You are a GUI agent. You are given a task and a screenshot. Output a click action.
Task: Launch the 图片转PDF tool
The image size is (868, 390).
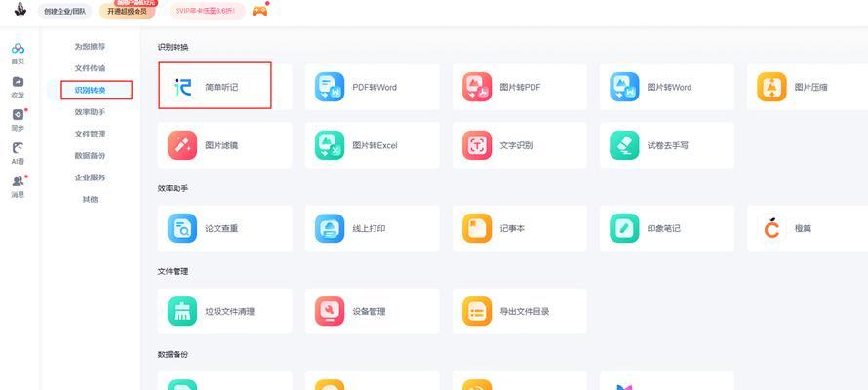[x=519, y=87]
